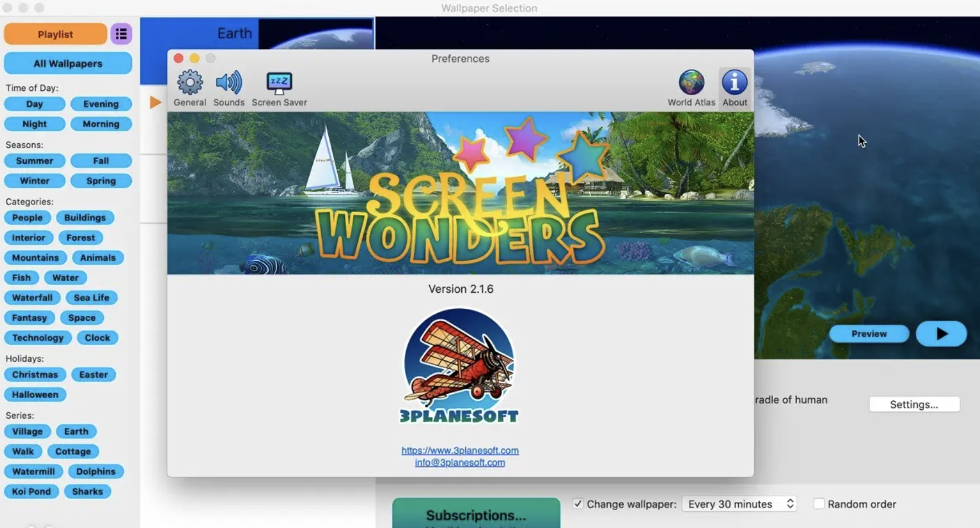Choose the Sea Life category
The image size is (980, 528).
[x=91, y=298]
